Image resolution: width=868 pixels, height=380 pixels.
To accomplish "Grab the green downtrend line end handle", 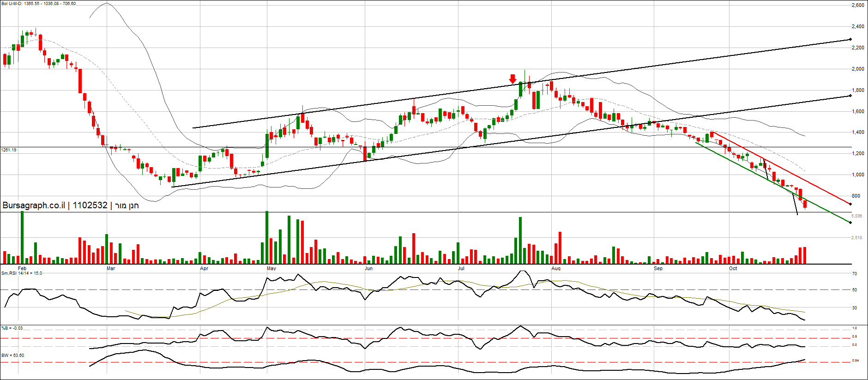I will pos(850,223).
